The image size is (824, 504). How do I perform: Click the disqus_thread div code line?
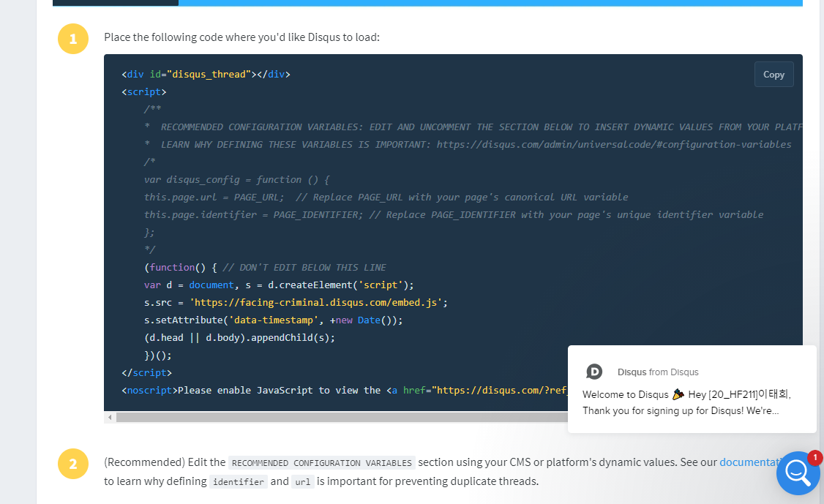tap(206, 74)
